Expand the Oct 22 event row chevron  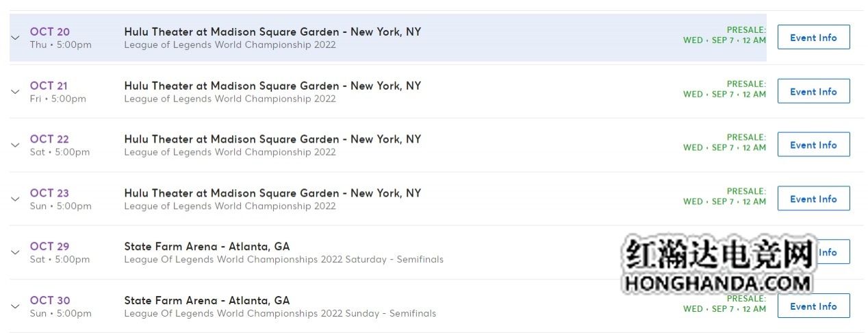tap(15, 145)
